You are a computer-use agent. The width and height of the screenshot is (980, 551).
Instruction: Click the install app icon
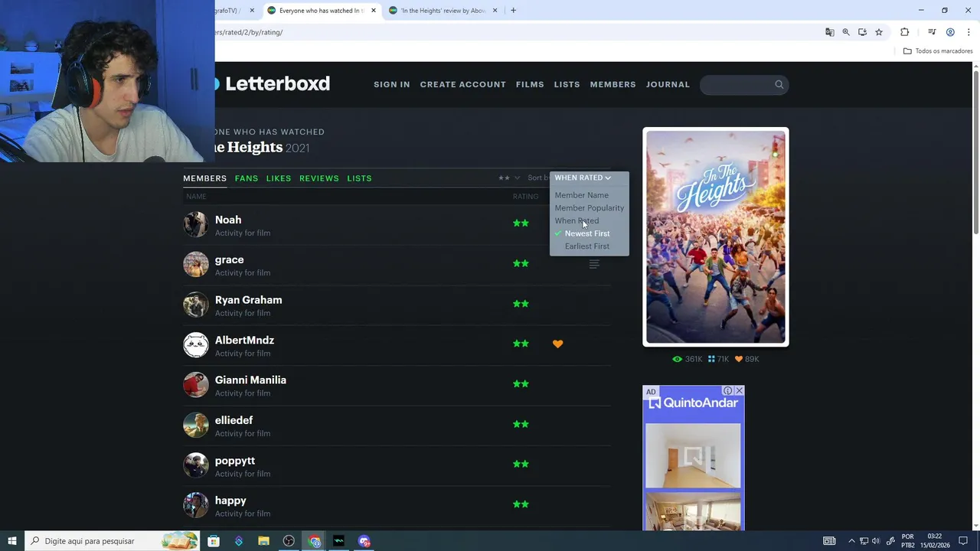click(862, 32)
